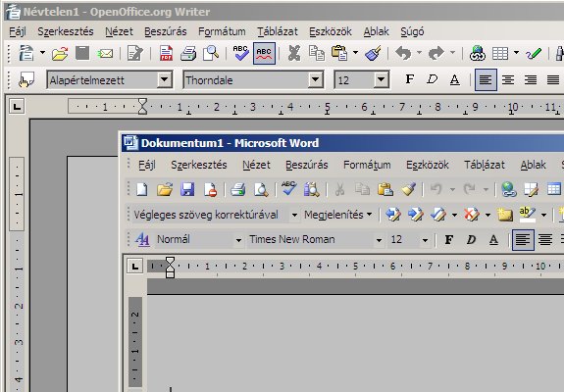Toggle the Align Left button in Word

coord(523,240)
